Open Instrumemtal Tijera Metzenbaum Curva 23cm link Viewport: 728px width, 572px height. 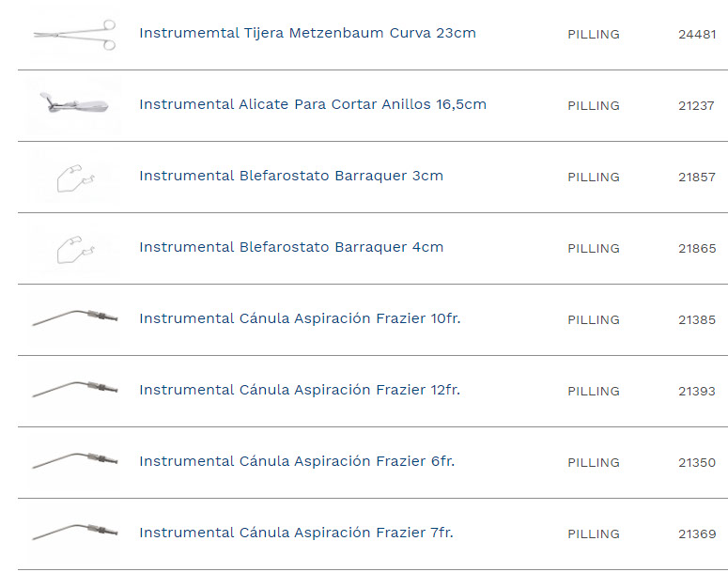(x=307, y=33)
